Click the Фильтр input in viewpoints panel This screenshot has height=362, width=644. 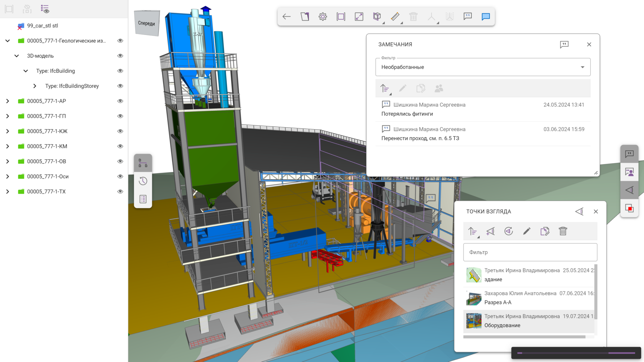pyautogui.click(x=530, y=252)
